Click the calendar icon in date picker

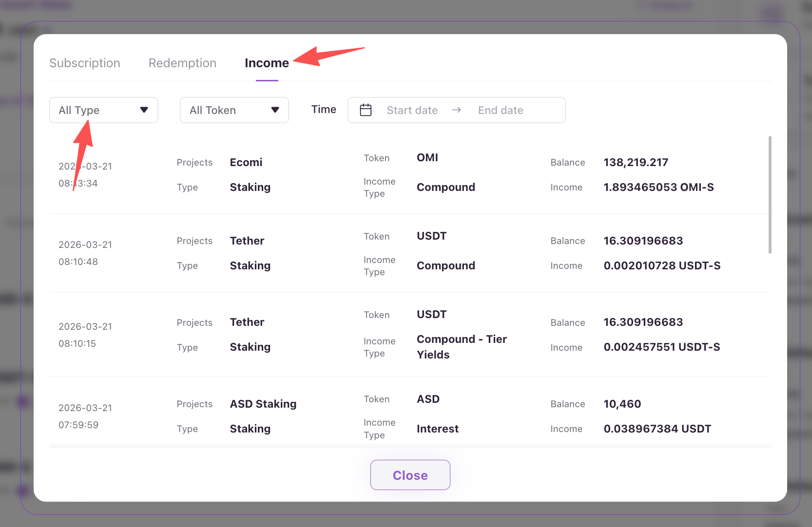point(366,110)
